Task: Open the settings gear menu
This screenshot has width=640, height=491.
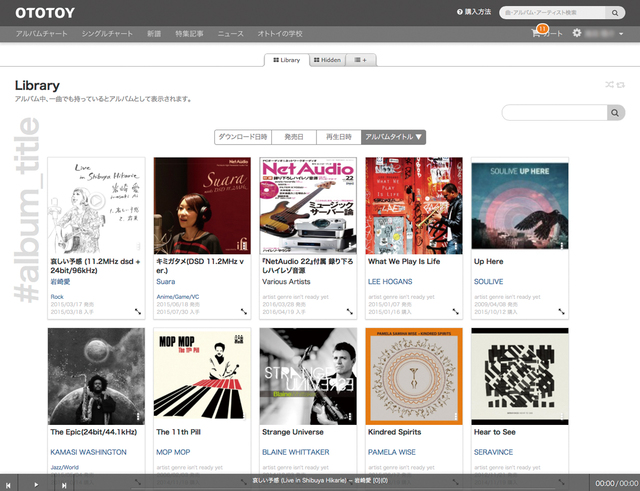Action: (576, 33)
